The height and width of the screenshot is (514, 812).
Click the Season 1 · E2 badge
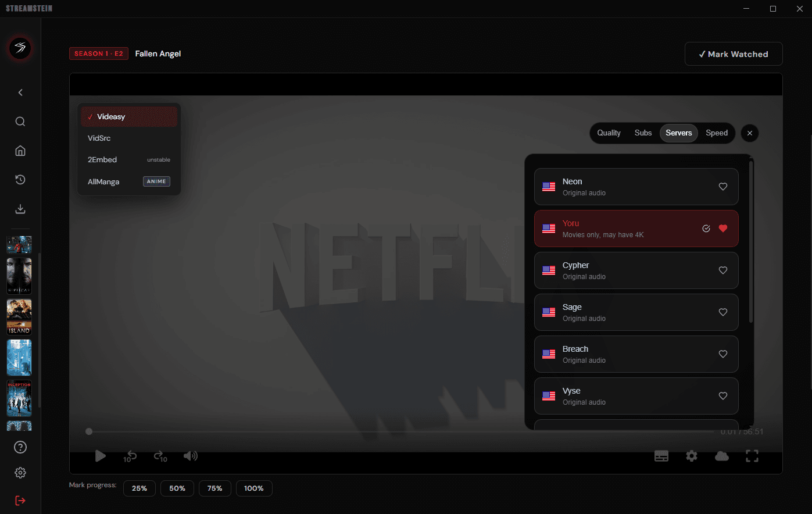99,53
